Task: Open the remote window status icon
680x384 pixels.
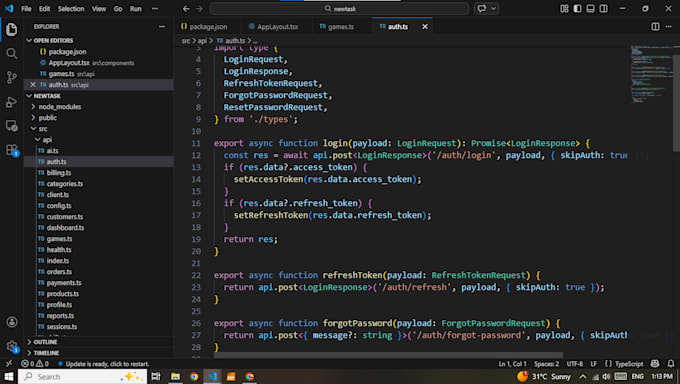Action: coord(9,364)
